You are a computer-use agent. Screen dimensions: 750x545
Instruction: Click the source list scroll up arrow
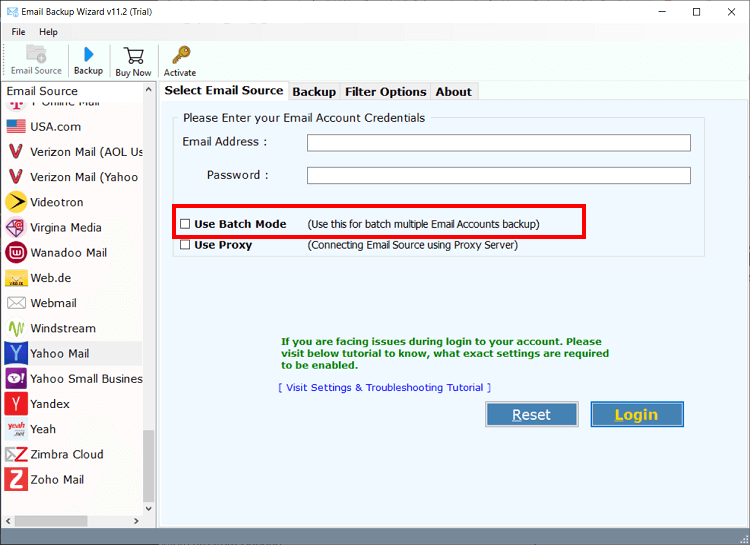(x=148, y=90)
